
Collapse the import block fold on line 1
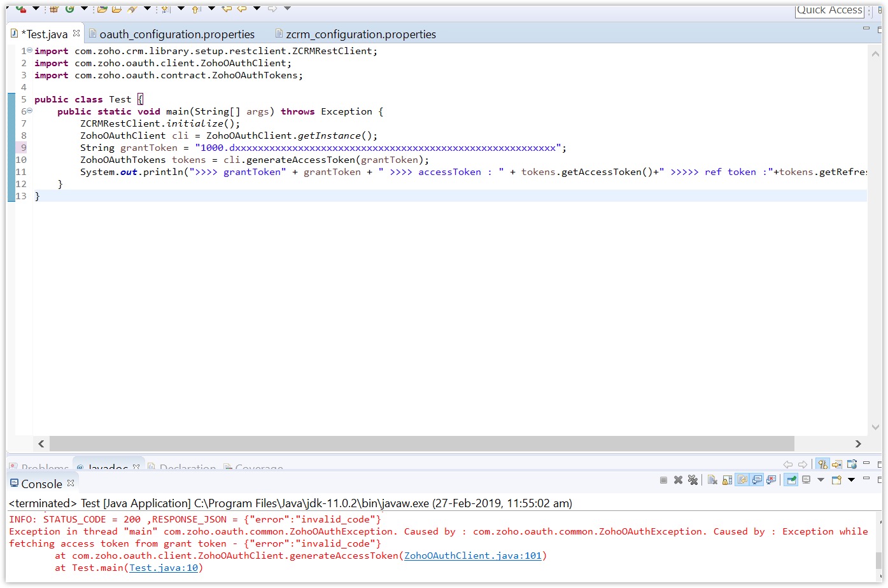click(30, 50)
